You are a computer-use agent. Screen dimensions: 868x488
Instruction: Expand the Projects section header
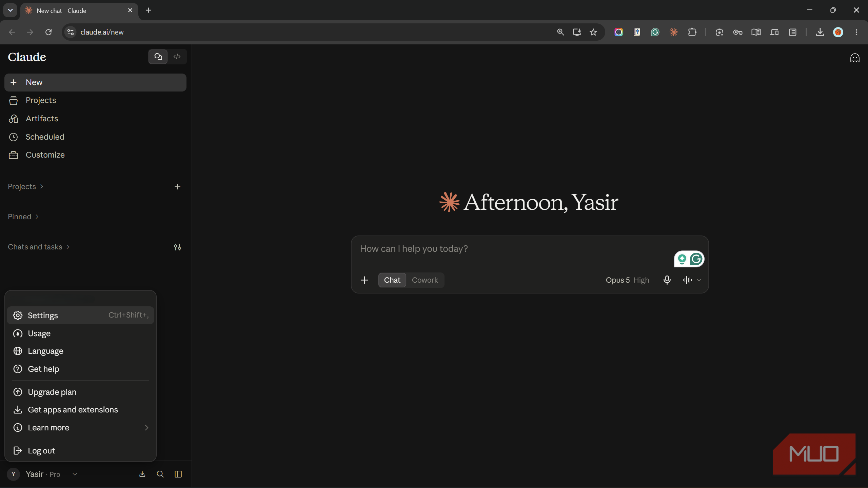click(x=25, y=187)
